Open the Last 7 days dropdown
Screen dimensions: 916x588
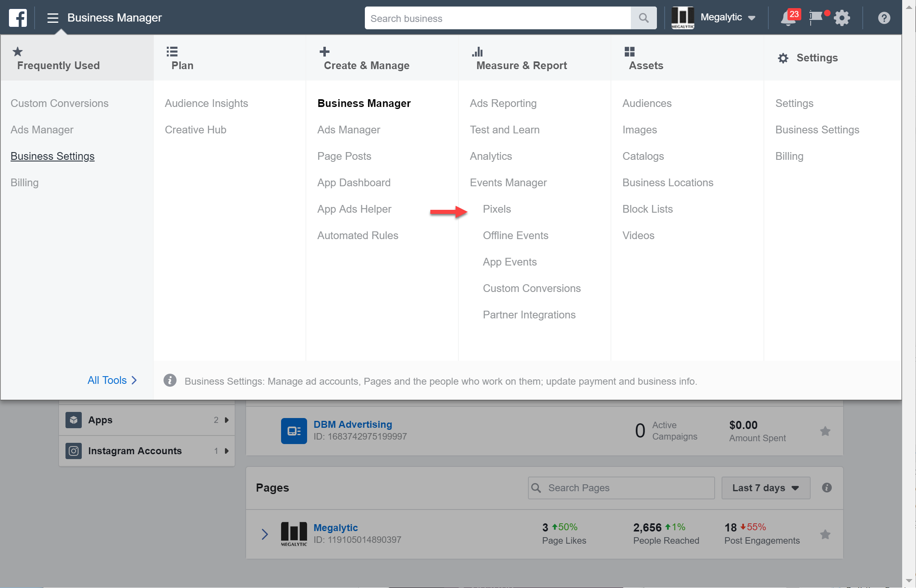[x=766, y=488]
